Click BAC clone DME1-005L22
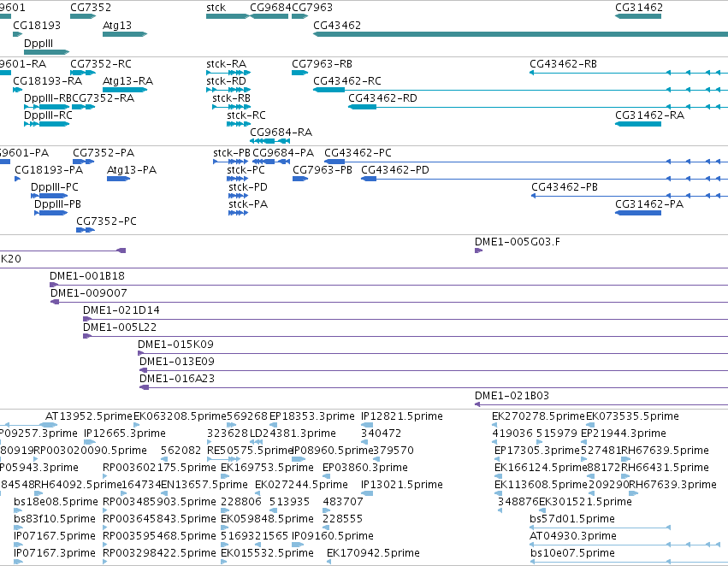Screen dimensions: 728x566 click(405, 336)
